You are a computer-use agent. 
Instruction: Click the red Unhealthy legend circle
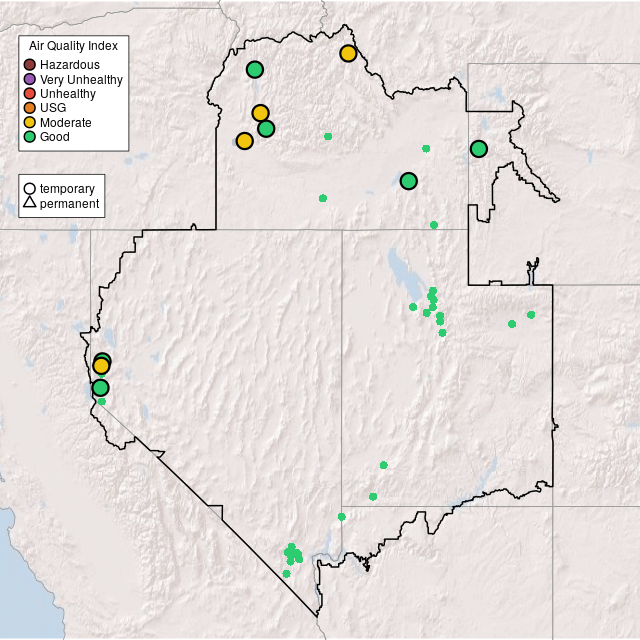(x=30, y=94)
